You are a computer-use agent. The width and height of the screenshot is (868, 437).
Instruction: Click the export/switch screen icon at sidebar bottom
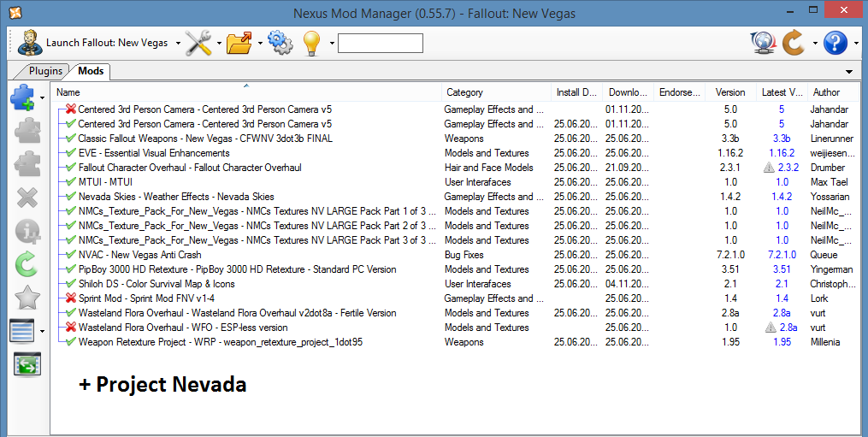pyautogui.click(x=27, y=365)
